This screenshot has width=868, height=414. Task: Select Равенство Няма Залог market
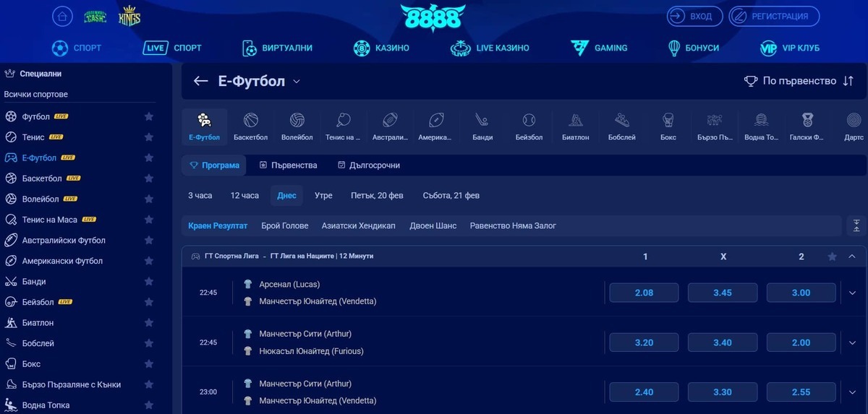click(x=513, y=226)
